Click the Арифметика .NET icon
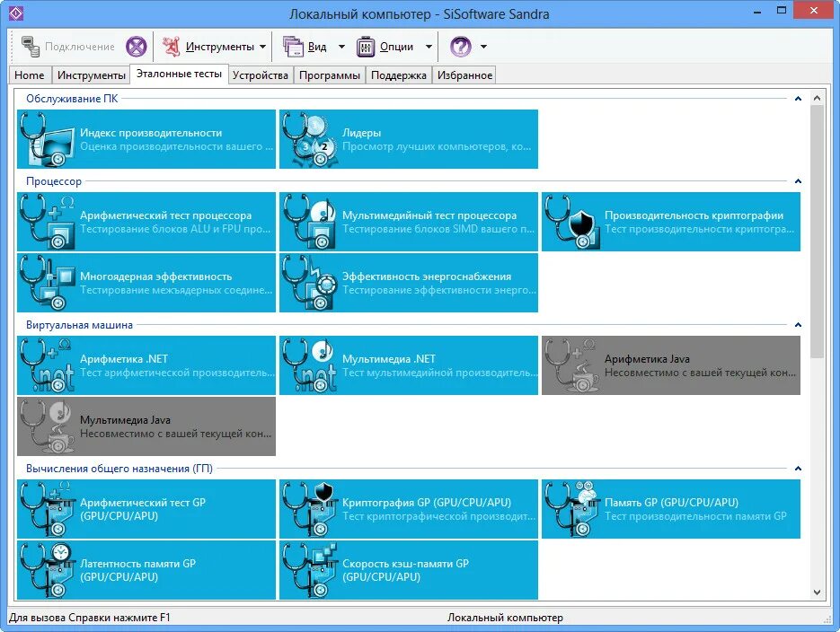 pyautogui.click(x=47, y=365)
